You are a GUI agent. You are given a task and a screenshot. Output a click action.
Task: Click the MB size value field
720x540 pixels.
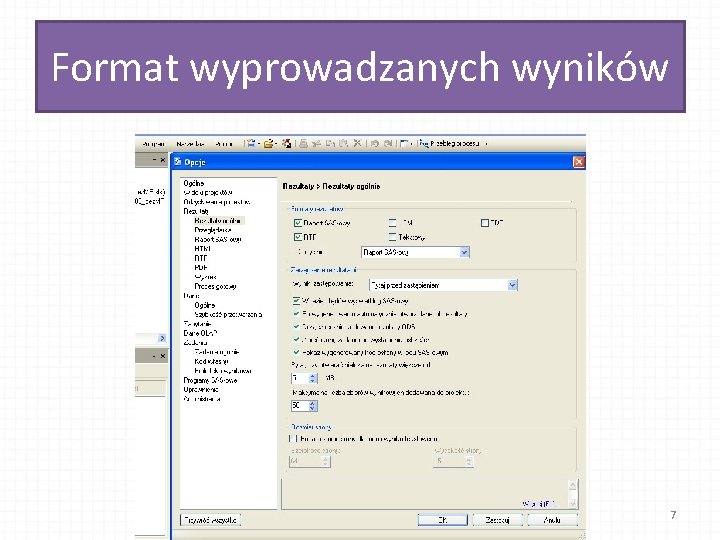pyautogui.click(x=300, y=378)
